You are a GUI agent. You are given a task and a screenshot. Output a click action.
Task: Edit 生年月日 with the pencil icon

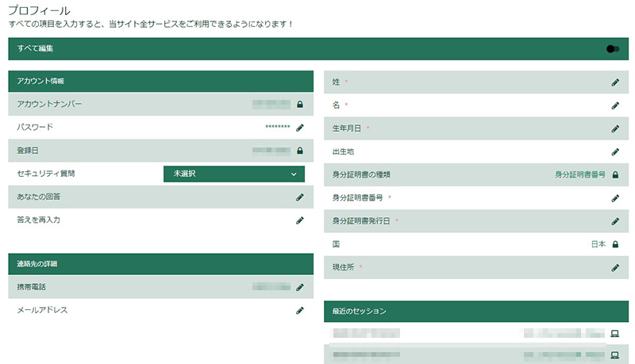pyautogui.click(x=615, y=128)
